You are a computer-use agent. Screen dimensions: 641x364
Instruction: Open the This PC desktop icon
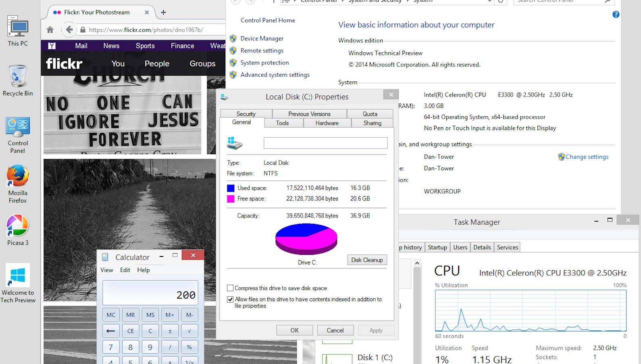point(18,31)
